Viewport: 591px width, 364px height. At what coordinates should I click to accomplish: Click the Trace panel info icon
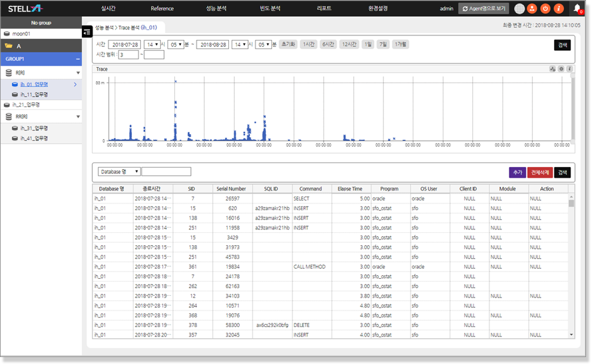pyautogui.click(x=569, y=69)
